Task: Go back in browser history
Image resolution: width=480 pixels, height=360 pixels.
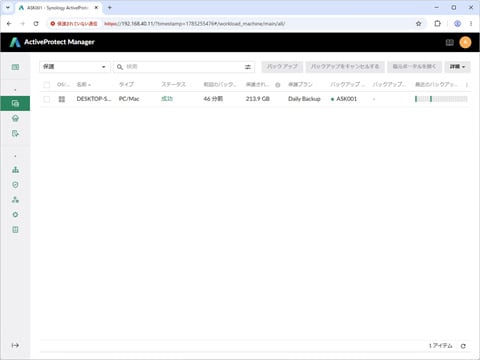Action: (x=9, y=24)
